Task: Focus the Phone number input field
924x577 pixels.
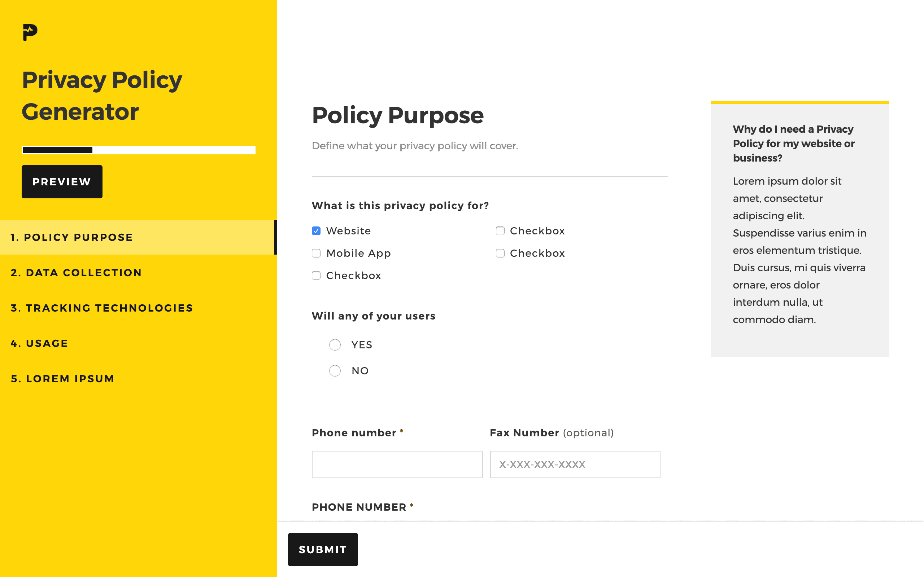Action: point(397,464)
